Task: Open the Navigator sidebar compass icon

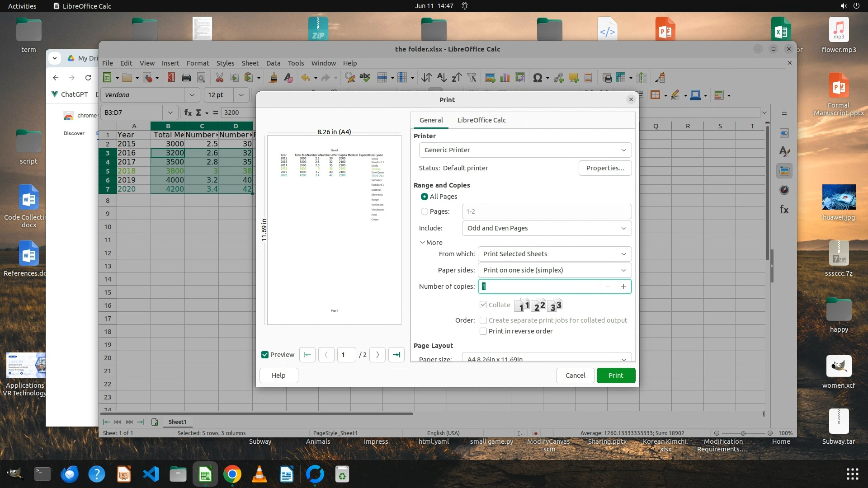Action: (x=784, y=190)
